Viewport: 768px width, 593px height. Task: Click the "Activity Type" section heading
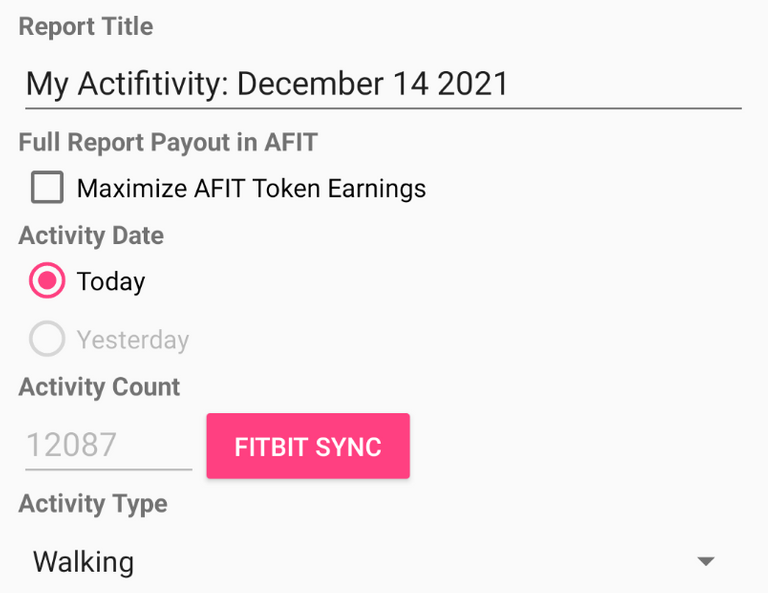(93, 504)
